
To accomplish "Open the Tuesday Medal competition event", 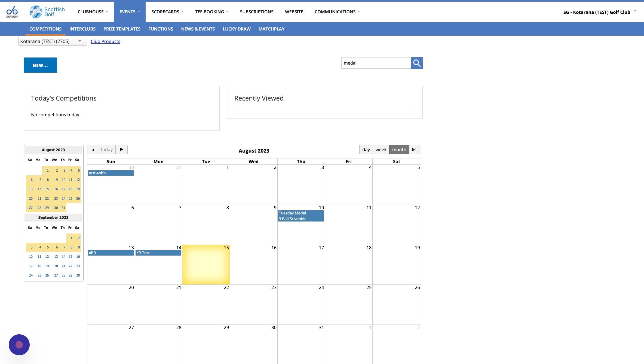I will [x=301, y=213].
